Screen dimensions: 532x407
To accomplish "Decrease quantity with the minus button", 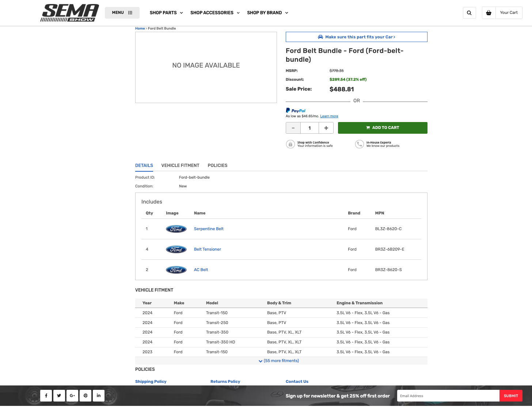I will (x=293, y=128).
